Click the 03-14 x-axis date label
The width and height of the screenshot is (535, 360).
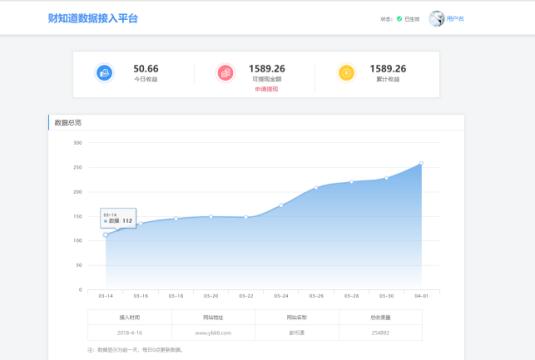pos(106,296)
